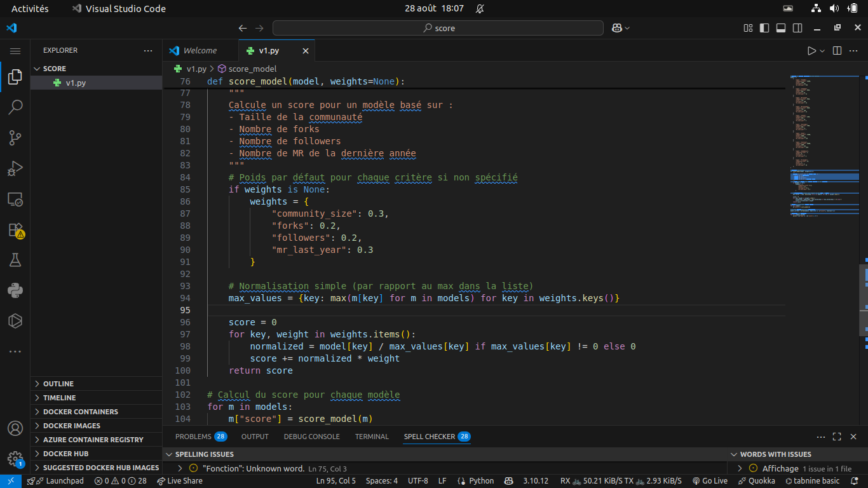The image size is (868, 488).
Task: Collapse the SCORE folder in Explorer
Action: click(x=96, y=69)
